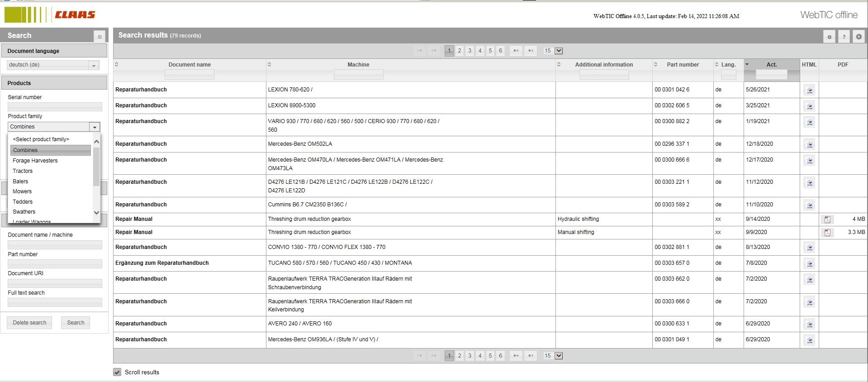868x382 pixels.
Task: Open HTML document for Mercedes-Benz OM936LA row
Action: pyautogui.click(x=810, y=340)
